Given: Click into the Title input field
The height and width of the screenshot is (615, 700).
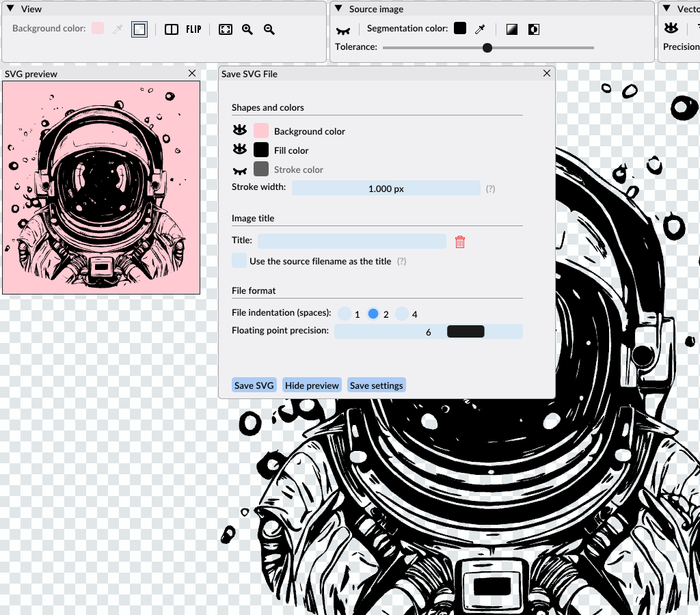Looking at the screenshot, I should point(351,241).
